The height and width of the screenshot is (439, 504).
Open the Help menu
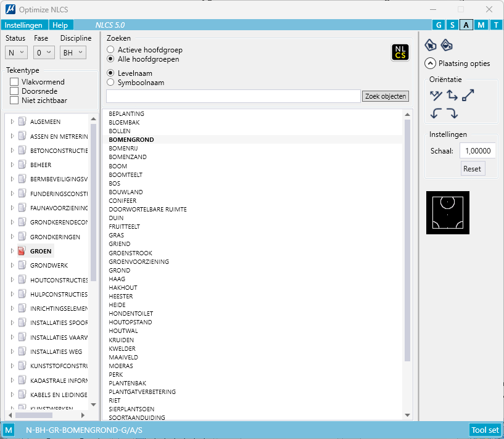pyautogui.click(x=60, y=25)
